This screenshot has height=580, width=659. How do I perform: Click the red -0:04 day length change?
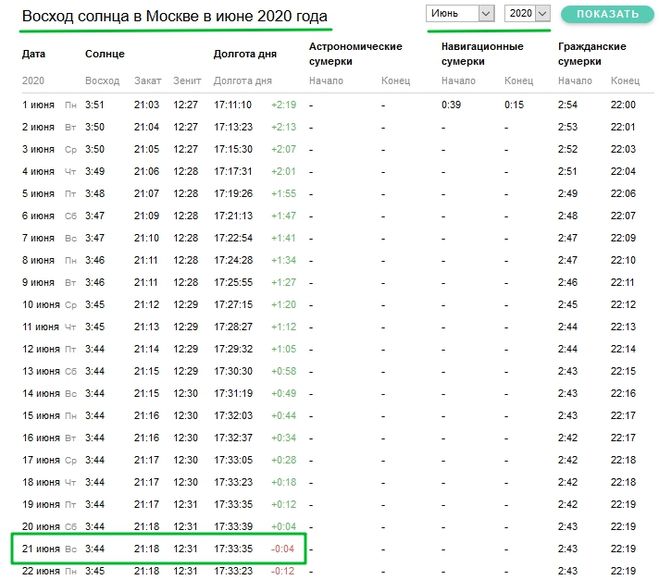283,548
